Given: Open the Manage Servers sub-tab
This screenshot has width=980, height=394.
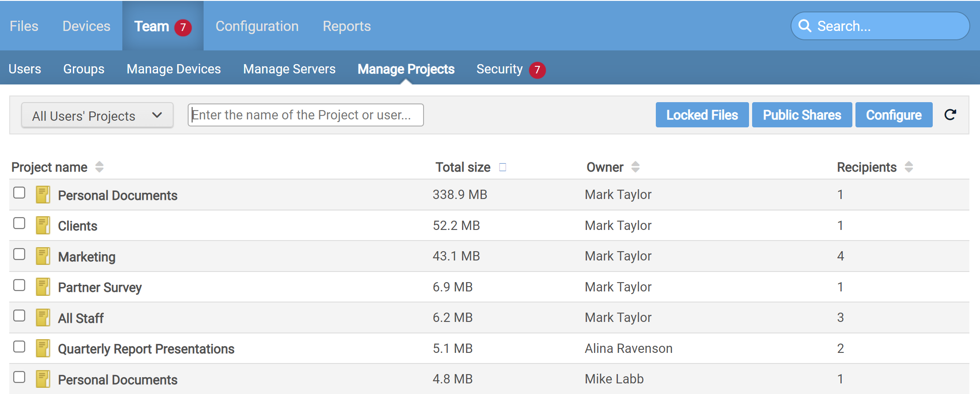Looking at the screenshot, I should pyautogui.click(x=289, y=69).
